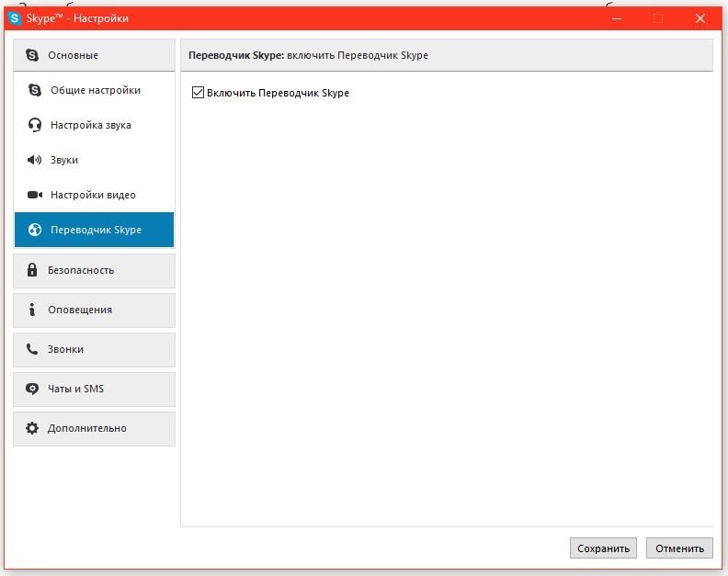Click the headset icon for Настройка звука

tap(35, 125)
